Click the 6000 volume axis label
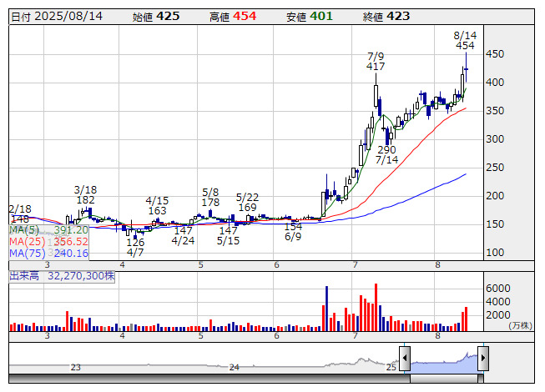The width and height of the screenshot is (545, 392). [498, 289]
